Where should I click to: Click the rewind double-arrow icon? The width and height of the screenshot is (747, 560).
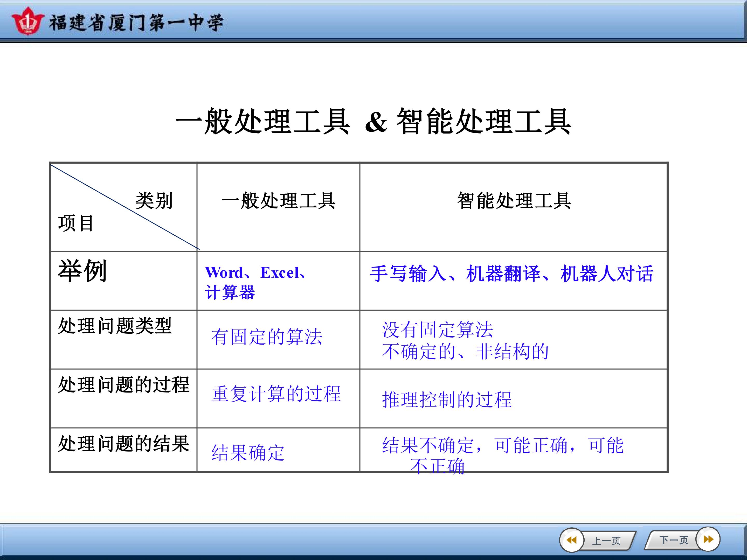pyautogui.click(x=571, y=540)
